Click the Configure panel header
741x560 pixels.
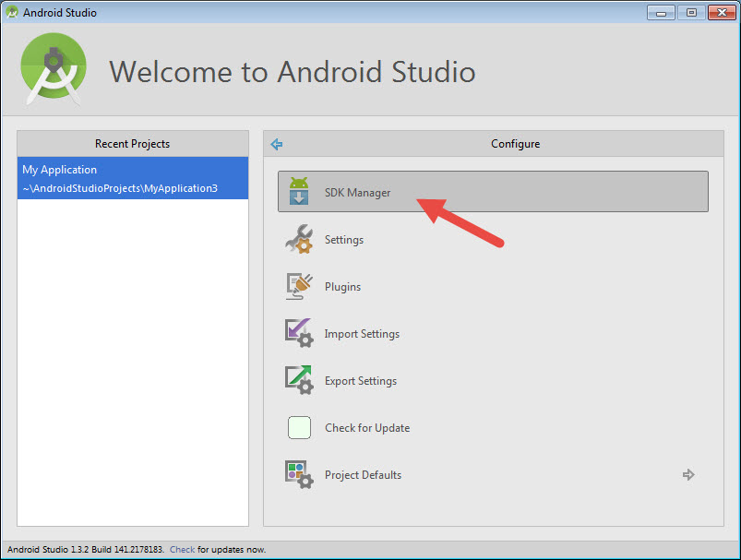click(x=515, y=144)
